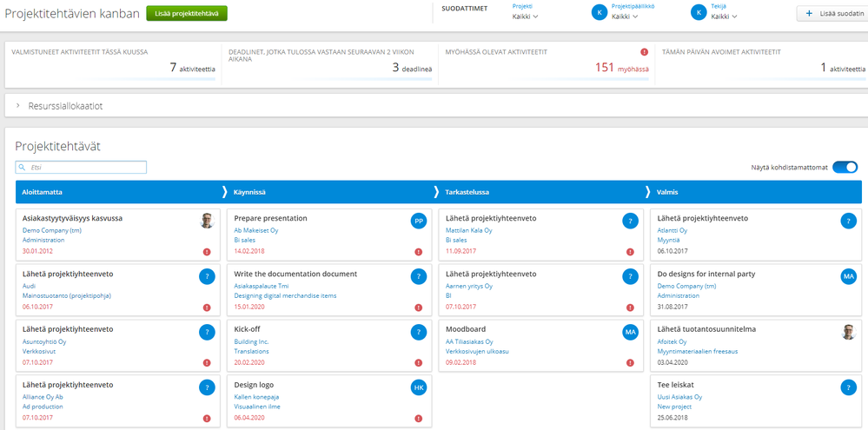
Task: Click the PP avatar on Prepare presentation card
Action: click(x=419, y=222)
